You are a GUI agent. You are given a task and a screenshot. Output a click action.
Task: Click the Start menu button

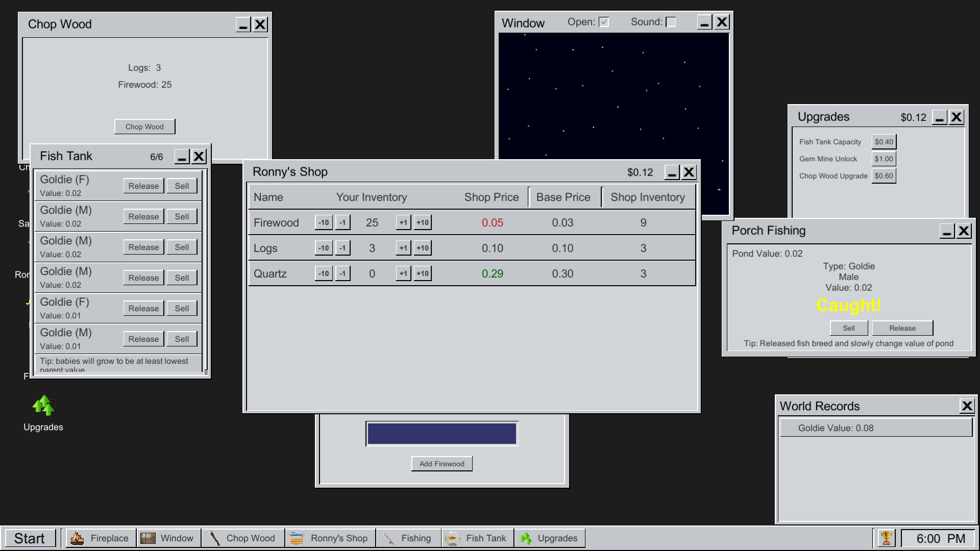pos(30,538)
